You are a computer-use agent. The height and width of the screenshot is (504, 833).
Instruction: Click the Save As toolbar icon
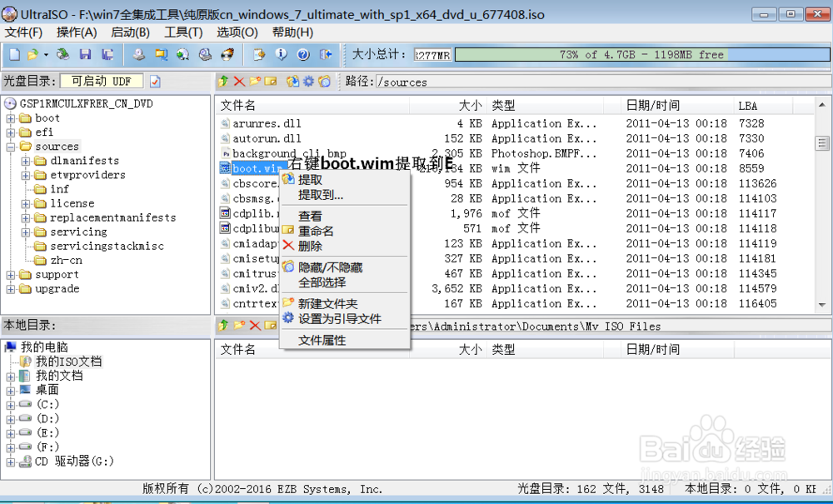(x=107, y=54)
